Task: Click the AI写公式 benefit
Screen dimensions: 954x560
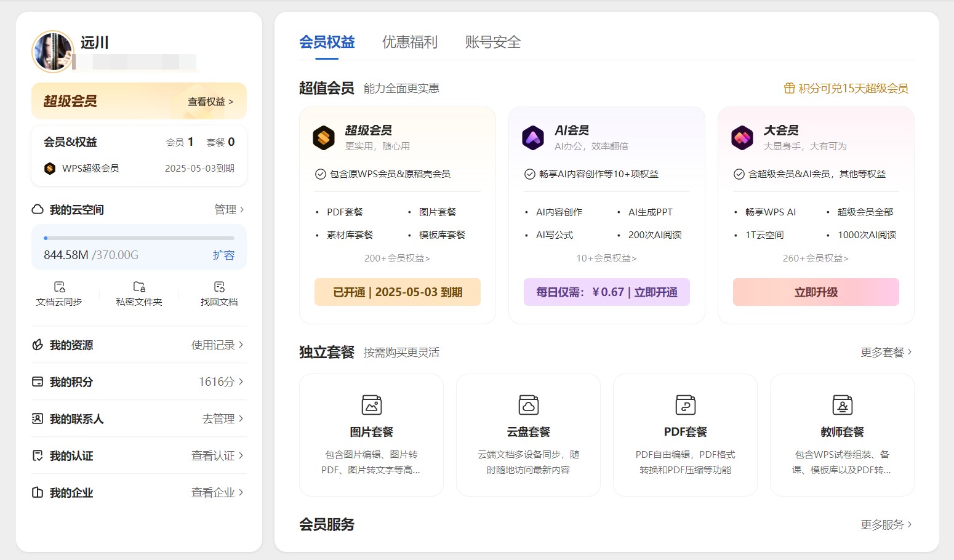Action: 555,235
